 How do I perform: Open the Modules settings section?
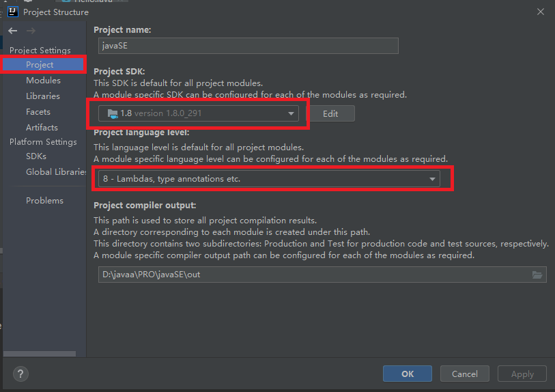(x=43, y=81)
